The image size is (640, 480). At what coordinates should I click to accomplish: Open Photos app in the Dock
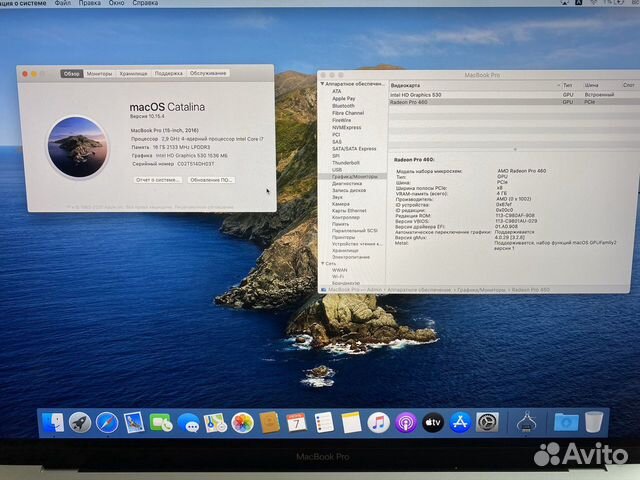[x=242, y=422]
